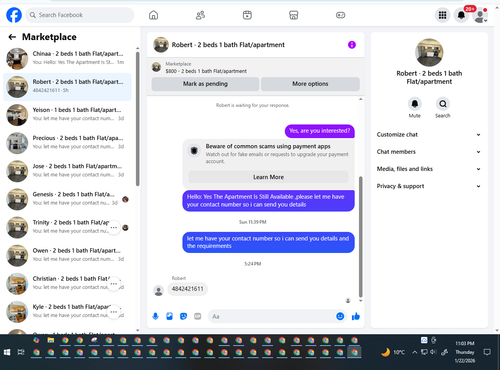
Task: Open the emoji picker smiley
Action: 340,316
